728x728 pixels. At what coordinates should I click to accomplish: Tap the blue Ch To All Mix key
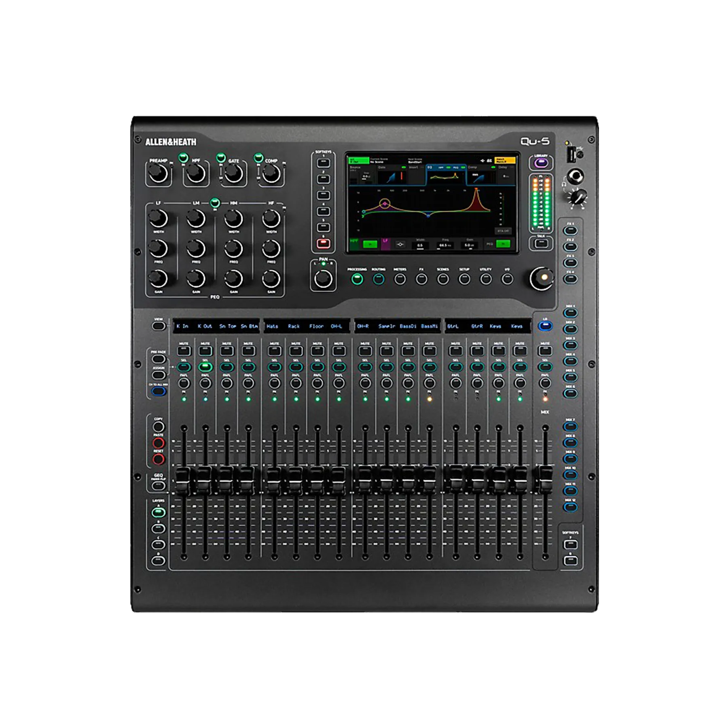(x=159, y=392)
